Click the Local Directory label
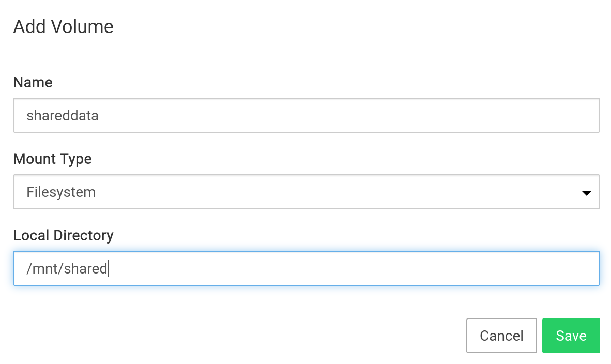Screen dimensions: 611x364 point(63,235)
